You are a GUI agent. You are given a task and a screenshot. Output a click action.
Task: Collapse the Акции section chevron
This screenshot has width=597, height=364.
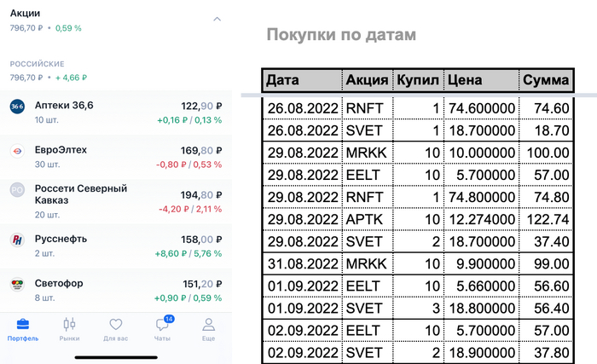217,19
